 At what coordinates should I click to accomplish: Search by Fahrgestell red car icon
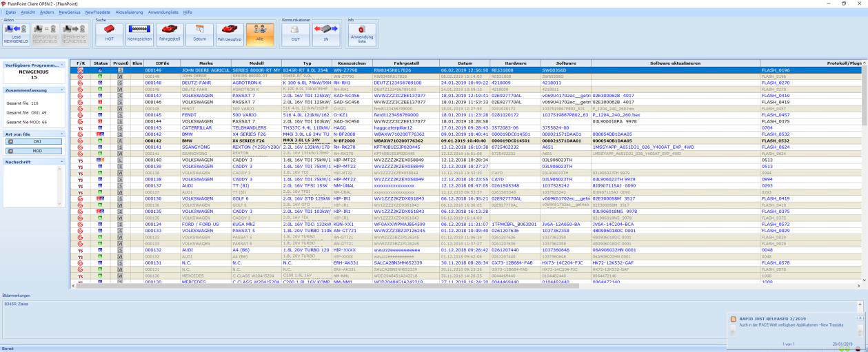[170, 34]
